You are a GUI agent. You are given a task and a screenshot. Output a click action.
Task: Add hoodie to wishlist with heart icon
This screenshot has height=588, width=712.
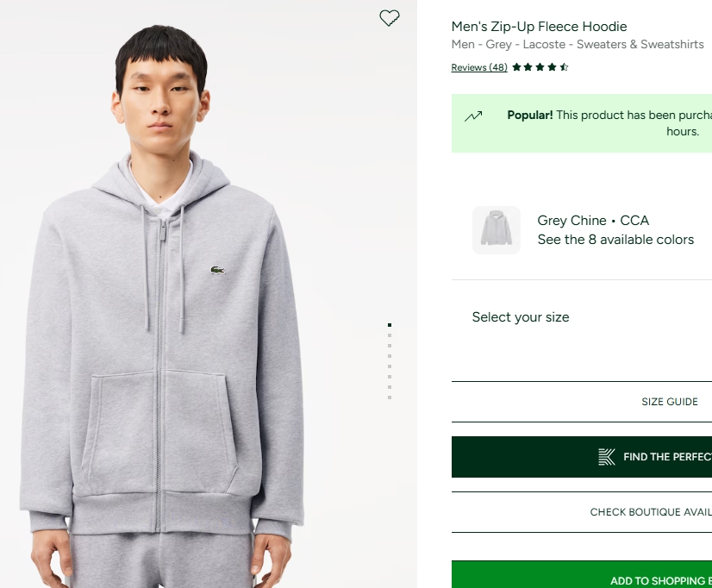390,18
